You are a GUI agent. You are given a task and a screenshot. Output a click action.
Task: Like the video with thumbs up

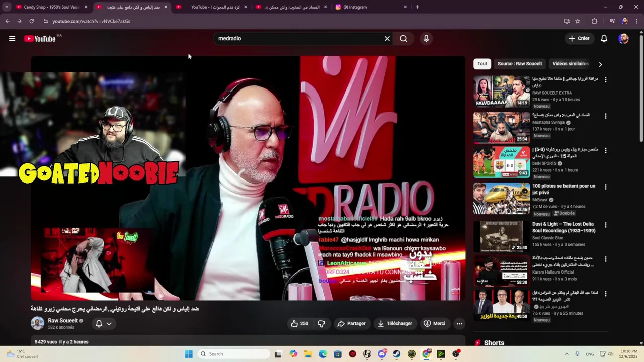(x=299, y=324)
